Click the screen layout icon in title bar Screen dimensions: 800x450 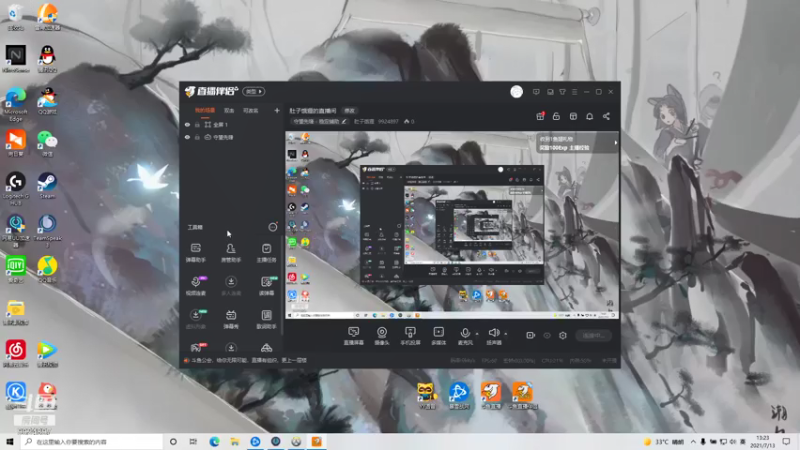pyautogui.click(x=550, y=92)
